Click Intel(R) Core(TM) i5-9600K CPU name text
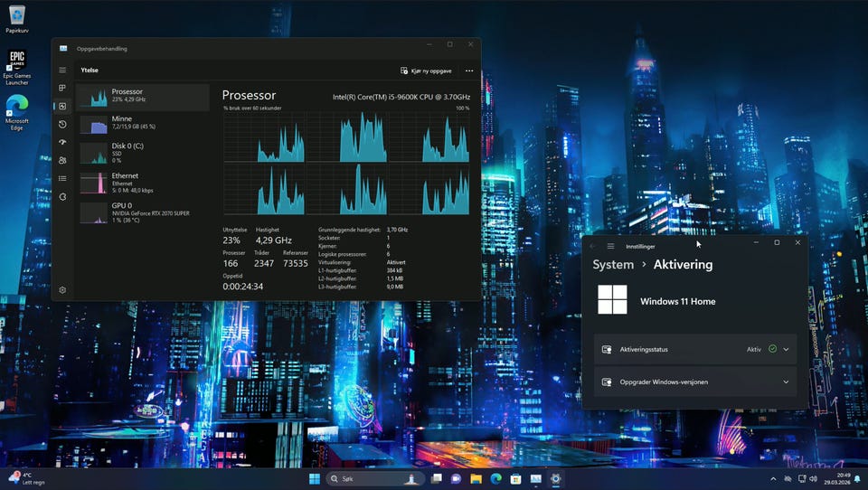 pos(401,97)
